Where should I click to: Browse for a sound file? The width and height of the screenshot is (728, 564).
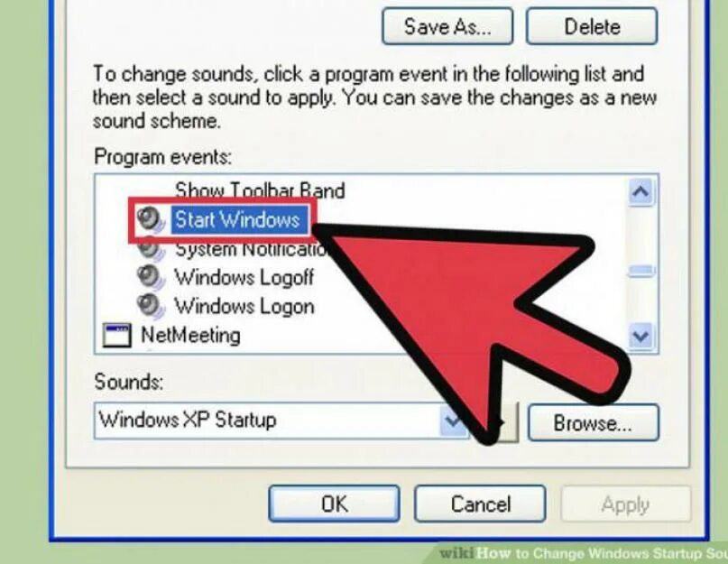point(594,422)
